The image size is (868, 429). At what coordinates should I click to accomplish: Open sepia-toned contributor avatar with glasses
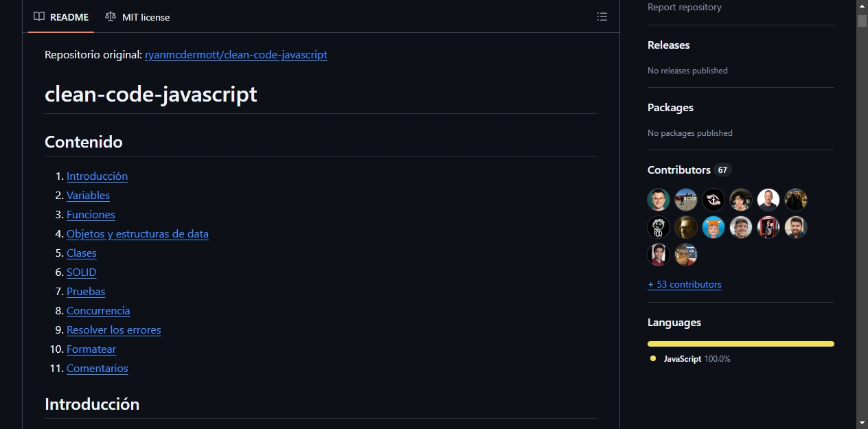pyautogui.click(x=686, y=227)
